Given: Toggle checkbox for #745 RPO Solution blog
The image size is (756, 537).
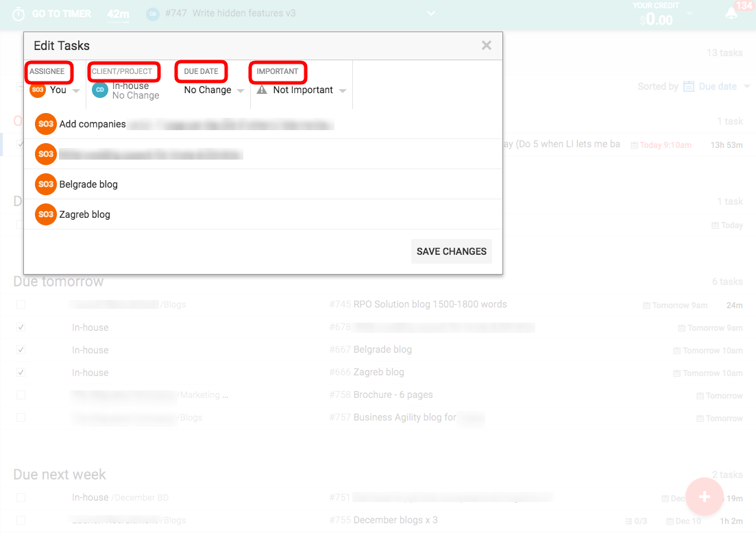Looking at the screenshot, I should click(x=21, y=304).
